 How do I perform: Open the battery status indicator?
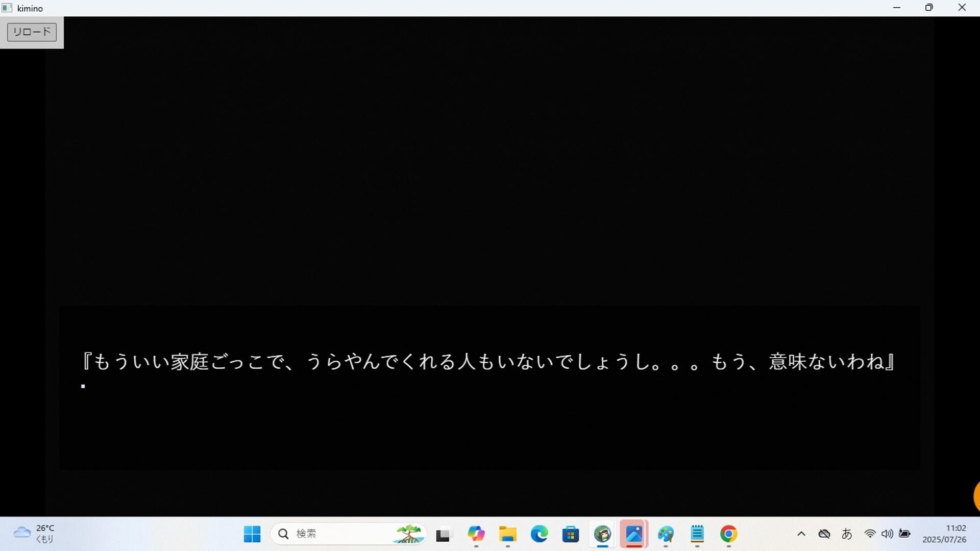click(905, 534)
